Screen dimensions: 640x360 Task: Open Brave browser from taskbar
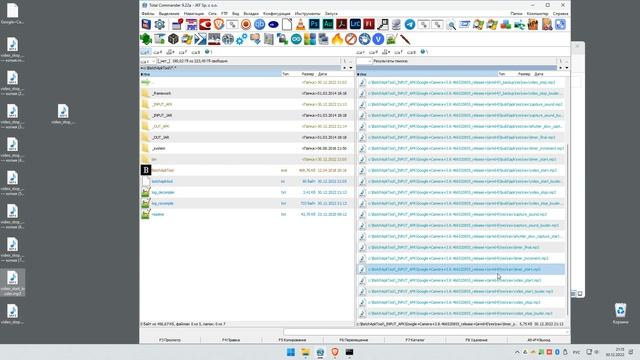click(335, 352)
